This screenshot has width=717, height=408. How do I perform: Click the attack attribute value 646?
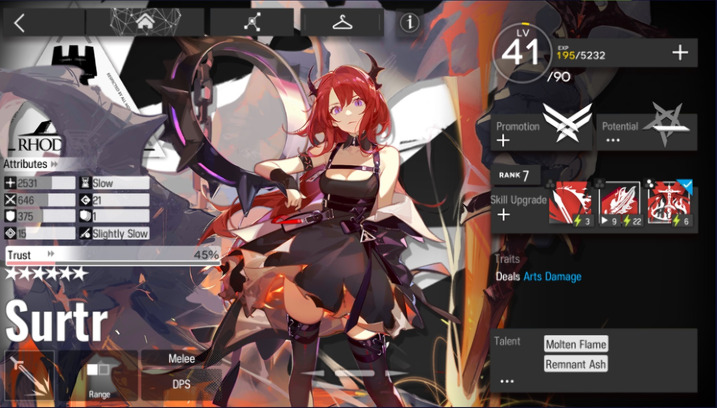[x=40, y=200]
